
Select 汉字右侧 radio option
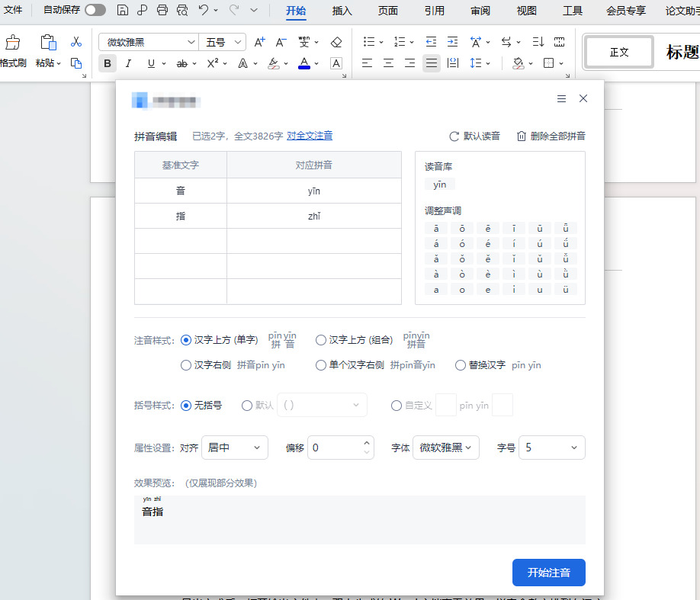[186, 365]
